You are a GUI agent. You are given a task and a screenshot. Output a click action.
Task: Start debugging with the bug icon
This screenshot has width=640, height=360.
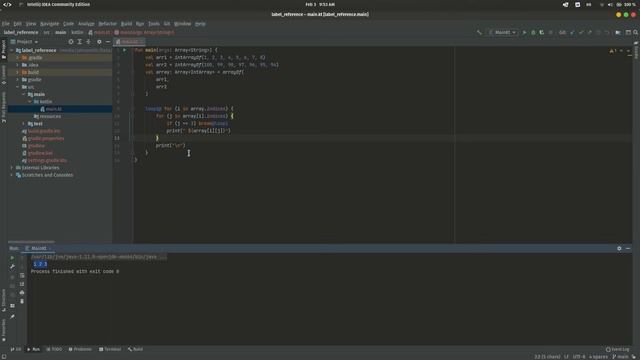(x=533, y=32)
